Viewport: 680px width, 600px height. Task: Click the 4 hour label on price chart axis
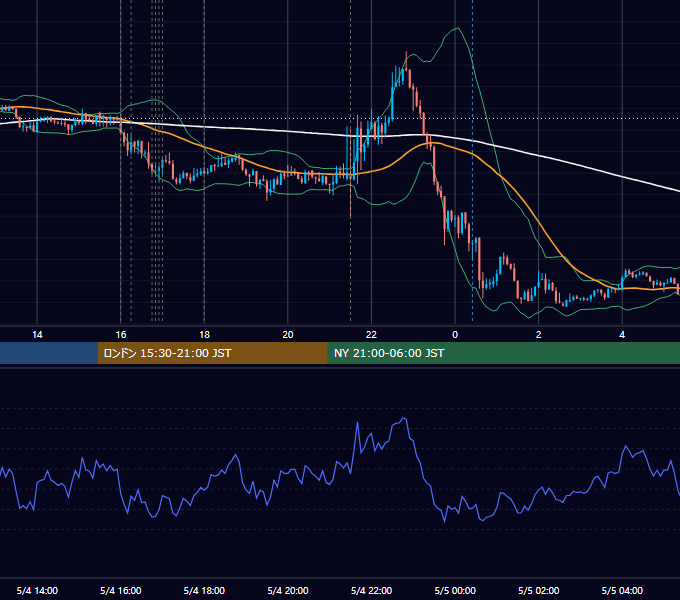622,335
